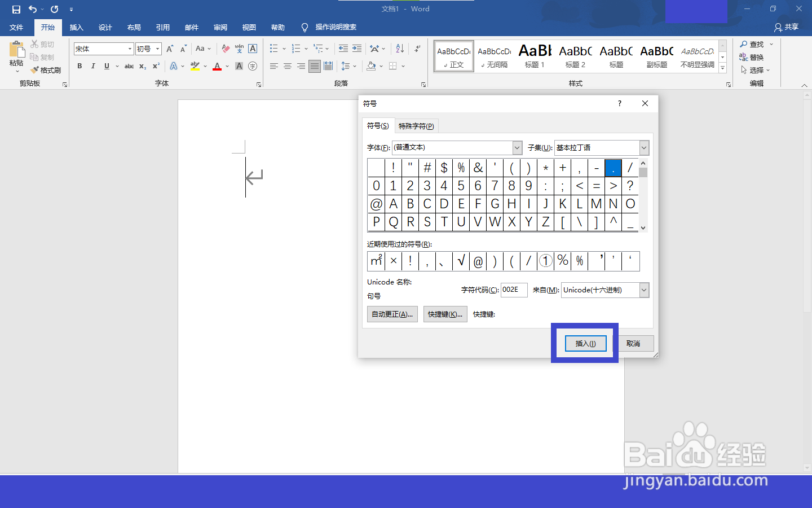Viewport: 812px width, 508px height.
Task: Open the Find (查找) tool
Action: coord(752,44)
